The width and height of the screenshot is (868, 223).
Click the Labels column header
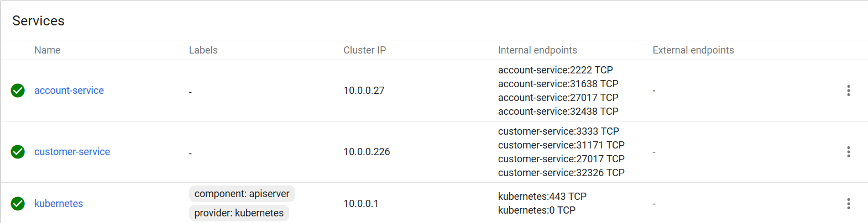pyautogui.click(x=203, y=50)
